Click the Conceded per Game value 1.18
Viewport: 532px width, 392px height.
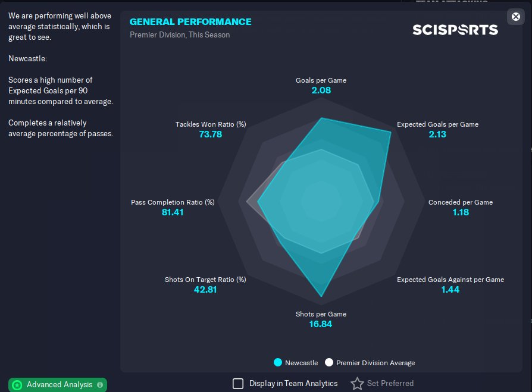[x=461, y=212]
